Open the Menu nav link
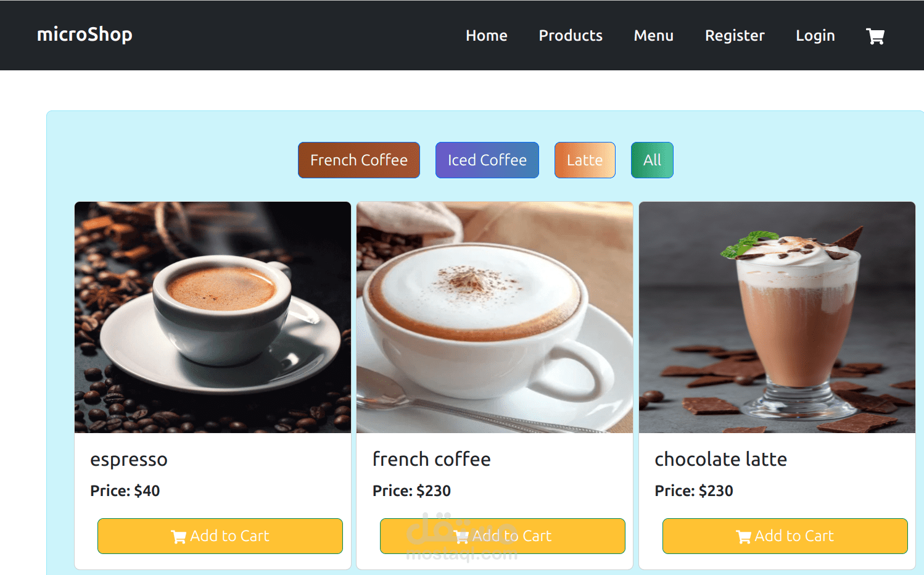 (x=654, y=36)
